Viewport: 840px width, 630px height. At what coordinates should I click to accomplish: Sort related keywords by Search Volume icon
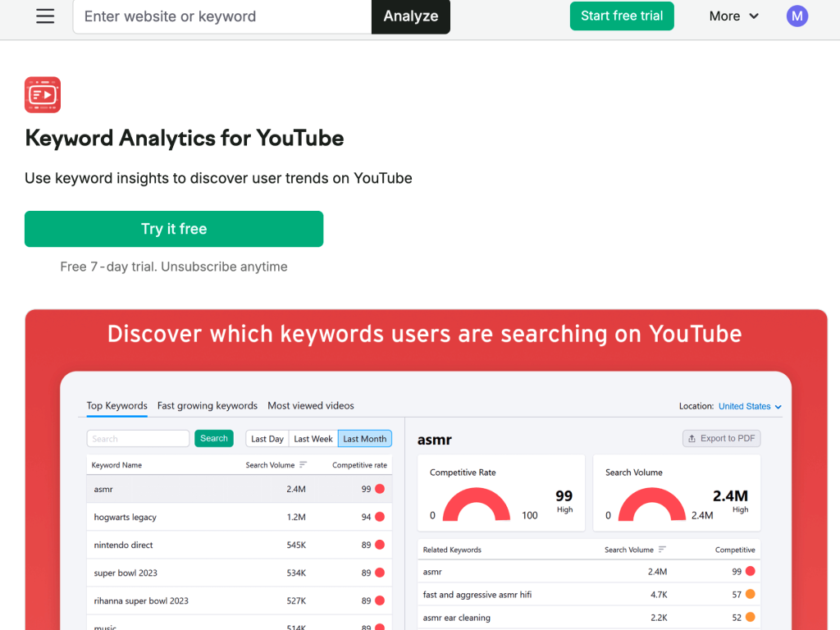coord(662,549)
